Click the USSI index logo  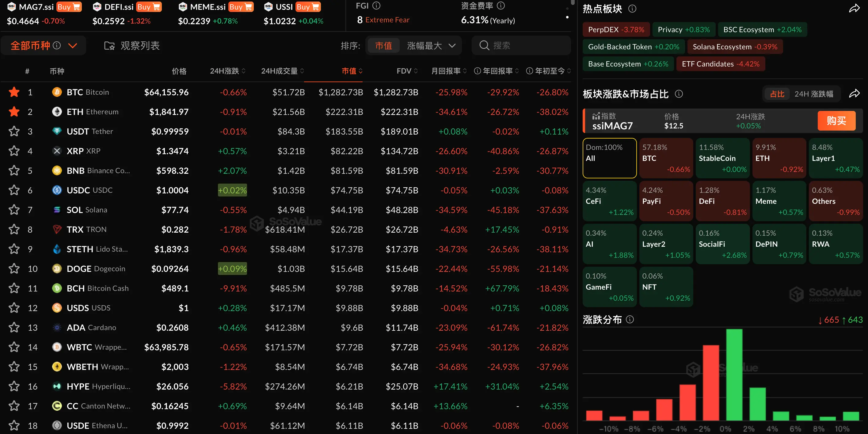coord(268,7)
